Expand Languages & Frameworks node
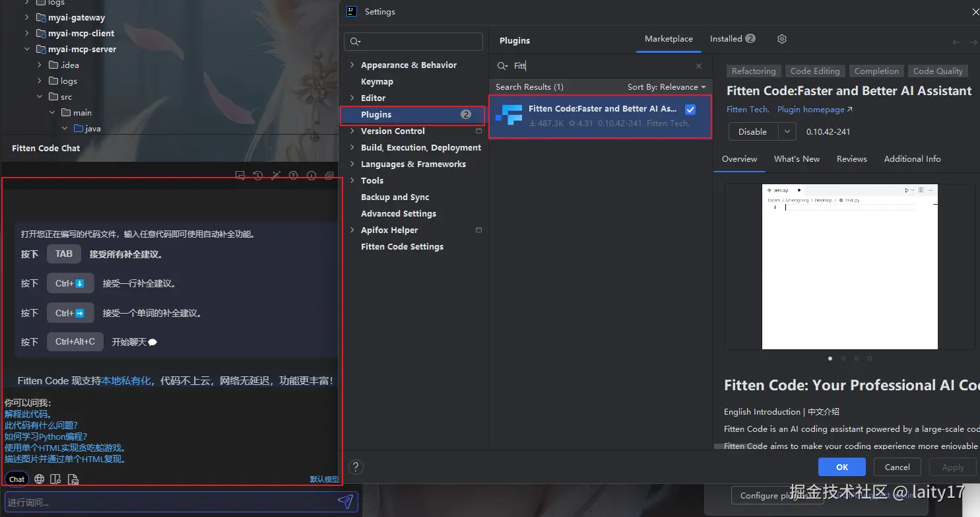 pyautogui.click(x=352, y=164)
